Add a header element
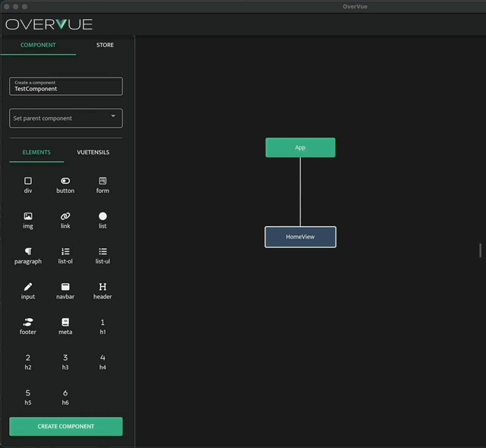Screen dimensions: 486x448 pos(103,292)
